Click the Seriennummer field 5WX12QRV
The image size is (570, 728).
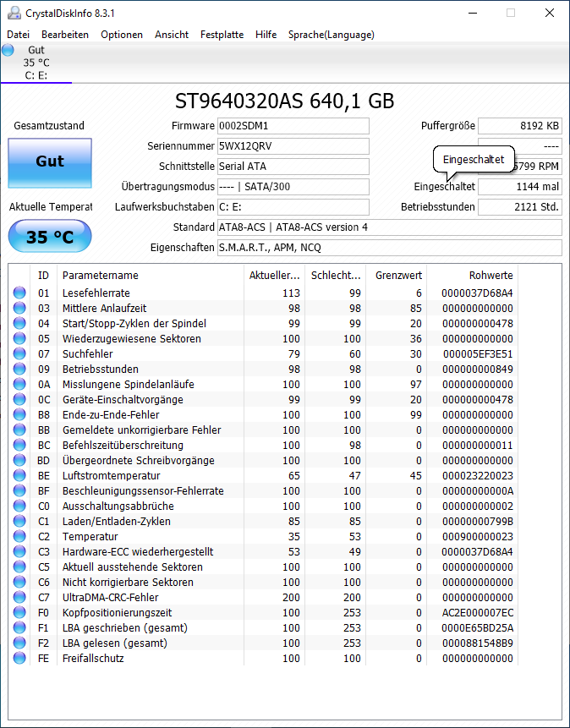tap(293, 145)
